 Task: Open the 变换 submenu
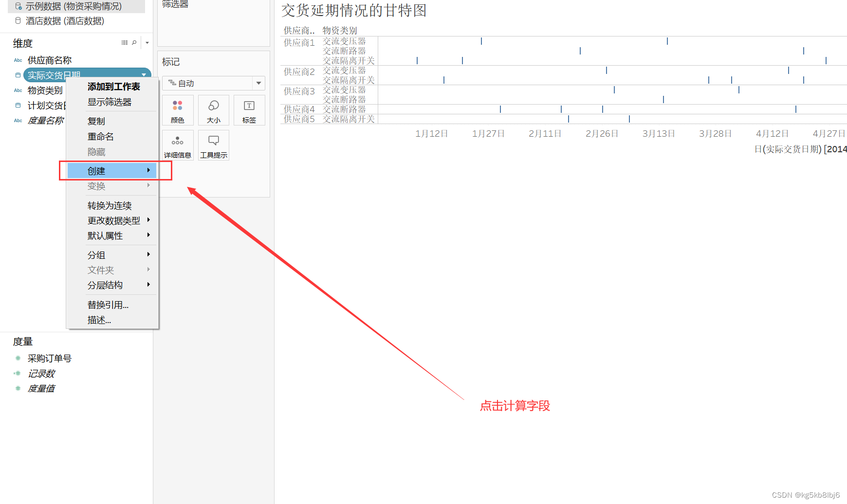pyautogui.click(x=112, y=186)
